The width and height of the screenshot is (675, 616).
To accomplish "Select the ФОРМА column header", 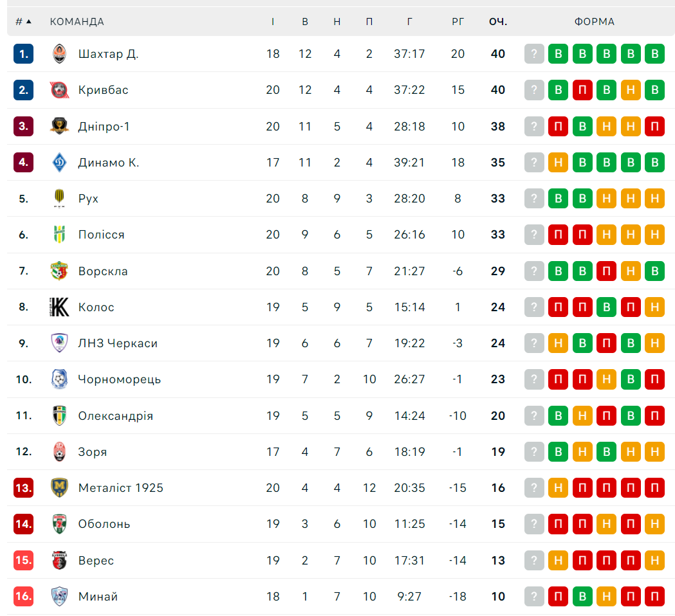I will point(595,21).
